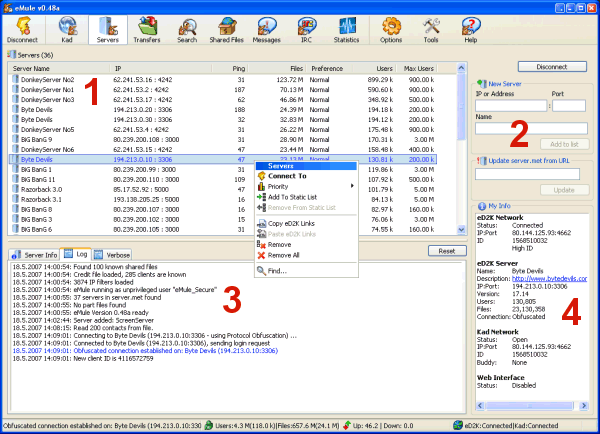Screen dimensions: 600x434
Task: Sort by Files column header
Action: coord(277,69)
